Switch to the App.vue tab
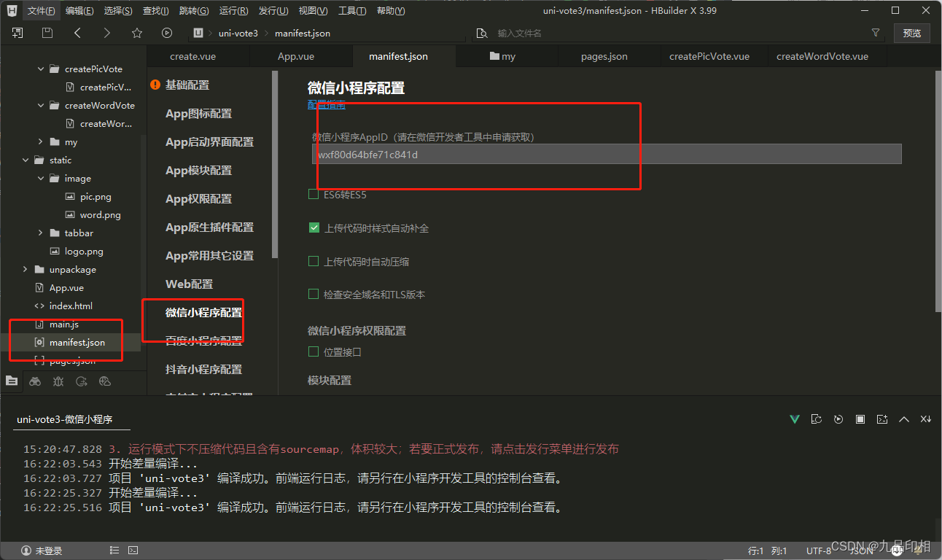The height and width of the screenshot is (560, 942). click(x=296, y=56)
